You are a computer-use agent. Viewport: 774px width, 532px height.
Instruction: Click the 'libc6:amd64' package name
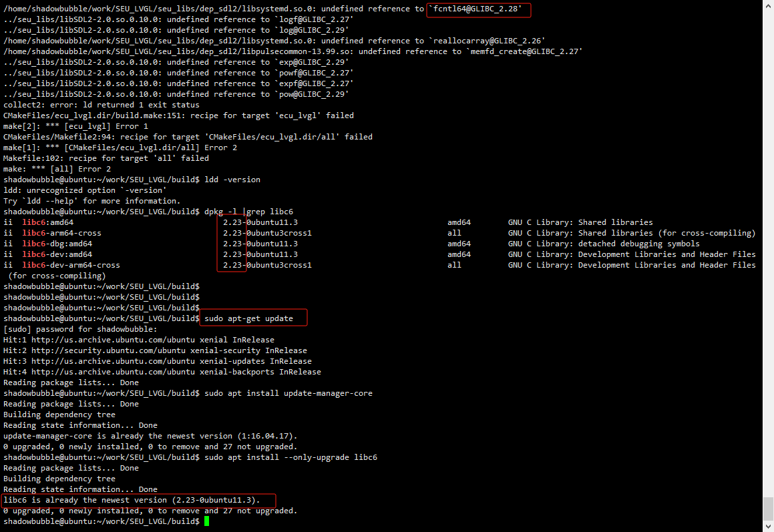coord(48,222)
